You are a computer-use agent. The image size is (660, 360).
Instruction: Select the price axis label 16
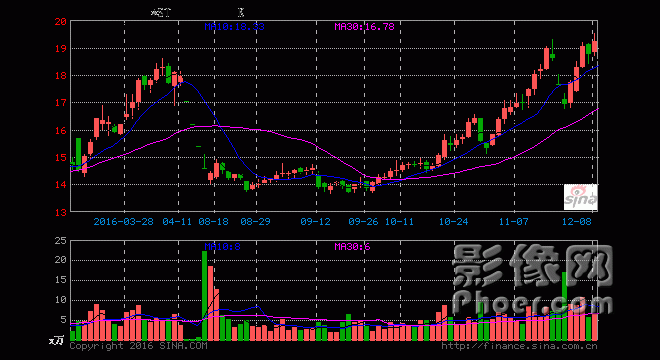point(61,131)
